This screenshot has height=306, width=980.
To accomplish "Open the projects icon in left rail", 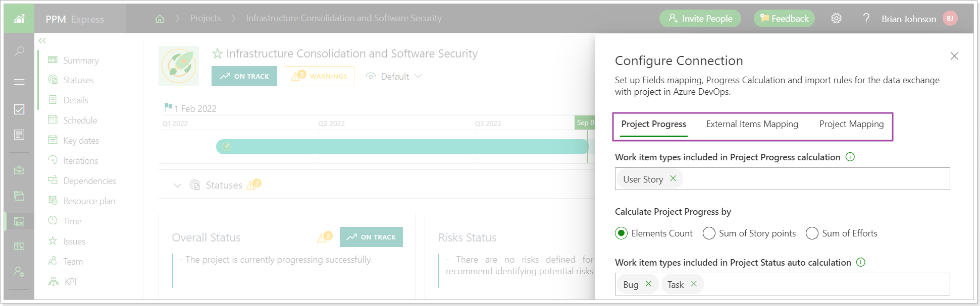I will point(19,221).
